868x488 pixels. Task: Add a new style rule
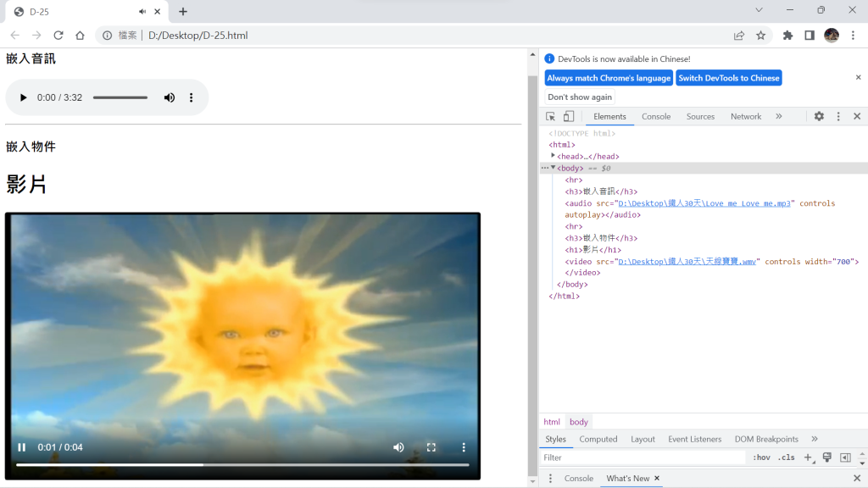(808, 457)
